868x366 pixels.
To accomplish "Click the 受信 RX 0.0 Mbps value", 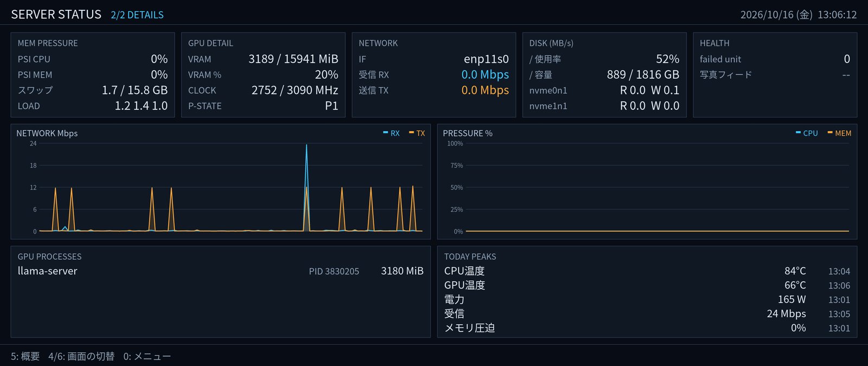I will tap(485, 75).
